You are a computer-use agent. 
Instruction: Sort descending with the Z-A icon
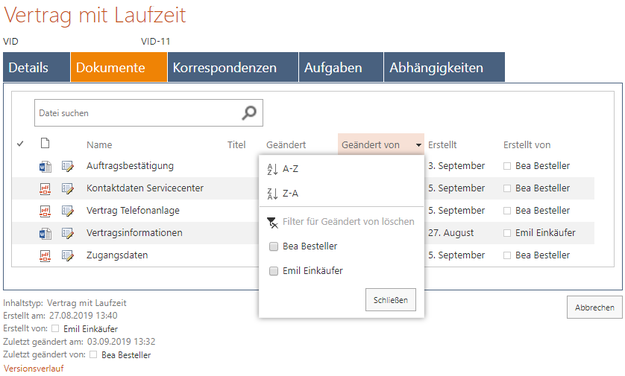pyautogui.click(x=272, y=194)
